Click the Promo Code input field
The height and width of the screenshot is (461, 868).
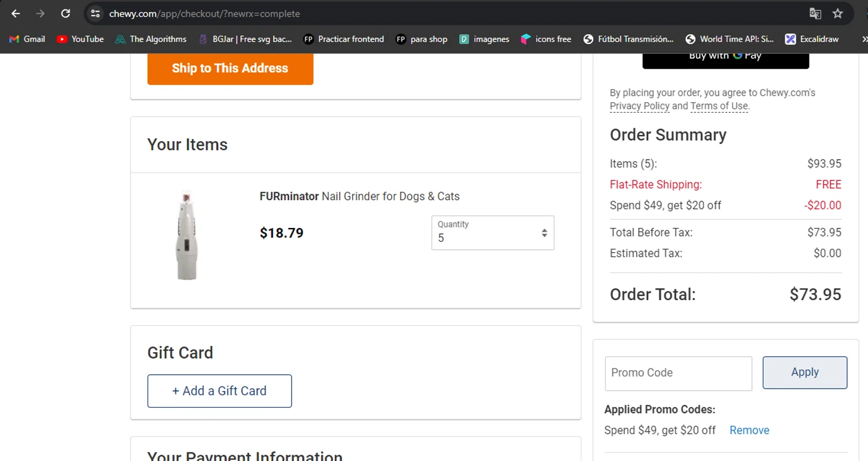(678, 373)
